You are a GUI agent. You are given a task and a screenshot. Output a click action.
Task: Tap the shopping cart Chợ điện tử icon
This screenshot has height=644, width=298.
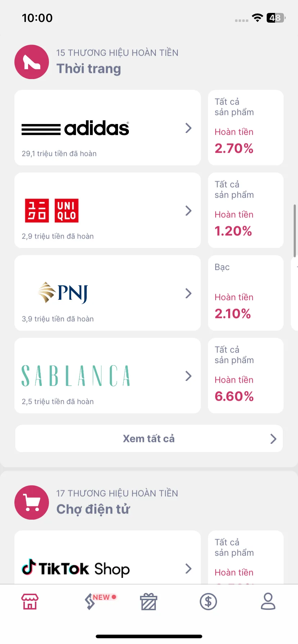pyautogui.click(x=32, y=502)
